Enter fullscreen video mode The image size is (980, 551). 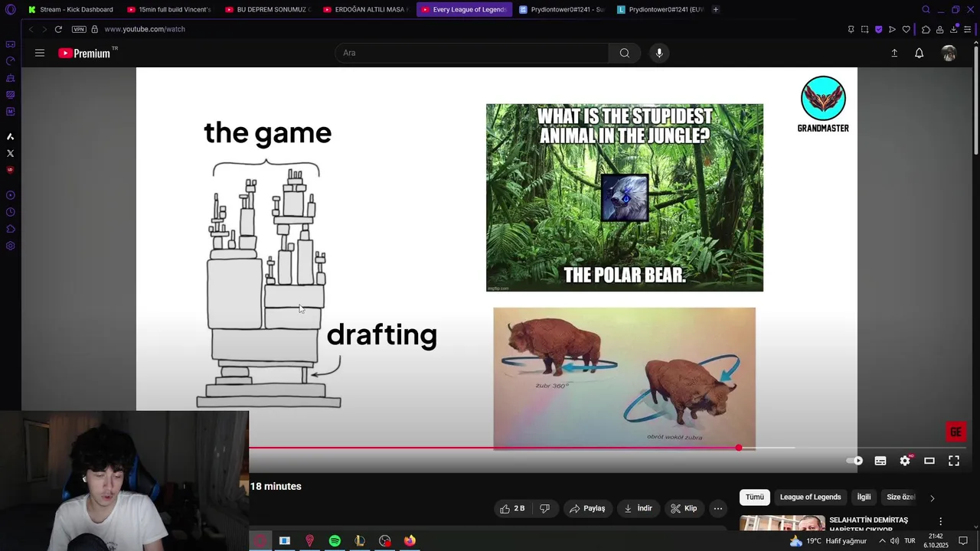click(954, 461)
